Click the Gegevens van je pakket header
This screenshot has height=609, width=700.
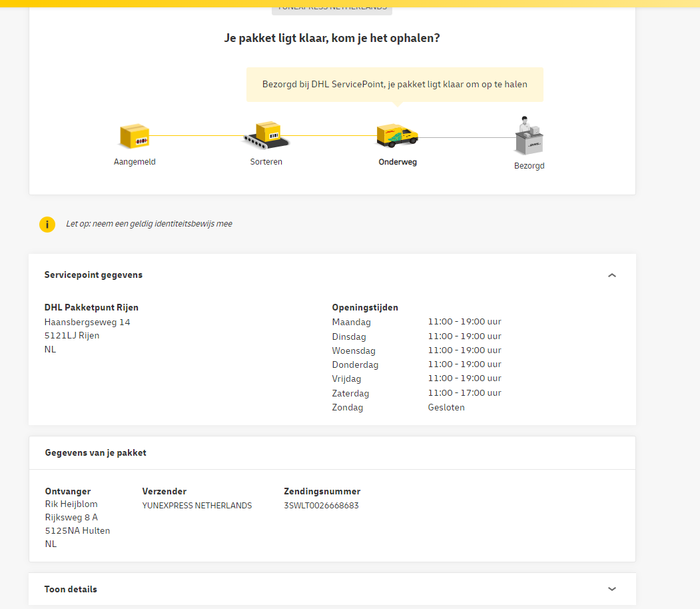95,452
